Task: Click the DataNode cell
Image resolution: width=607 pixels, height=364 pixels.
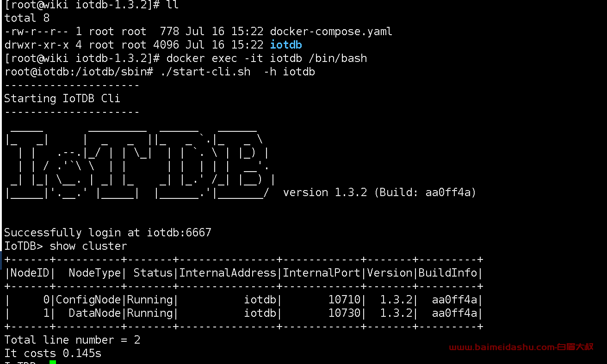Action: pyautogui.click(x=95, y=313)
